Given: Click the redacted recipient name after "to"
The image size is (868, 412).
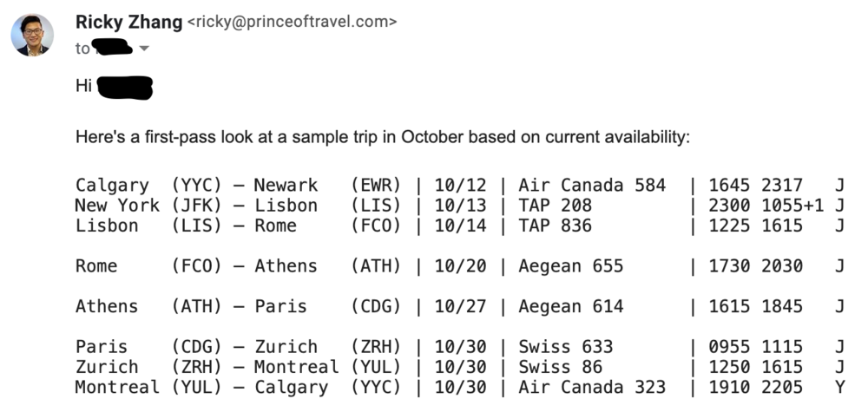Looking at the screenshot, I should [112, 48].
